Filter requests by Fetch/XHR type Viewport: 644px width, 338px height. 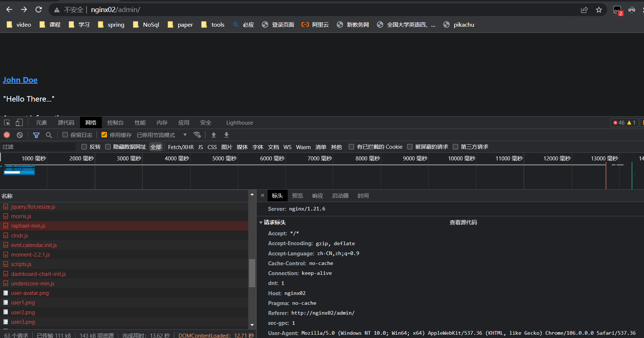click(x=181, y=147)
